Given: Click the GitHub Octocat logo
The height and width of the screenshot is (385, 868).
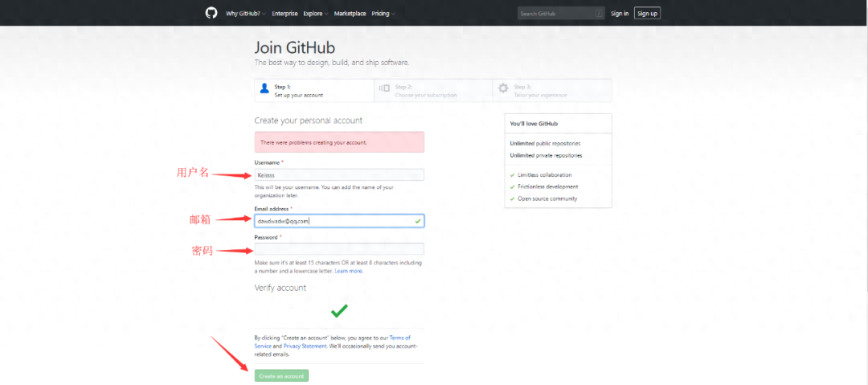Looking at the screenshot, I should [211, 13].
